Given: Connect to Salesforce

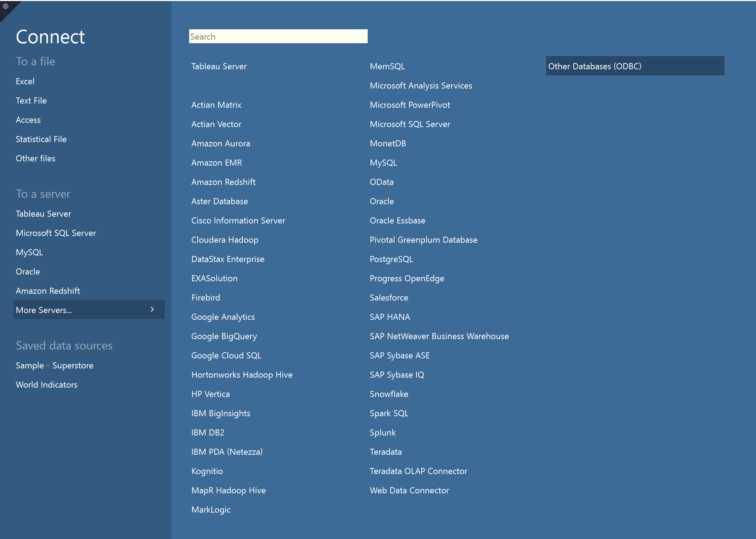Looking at the screenshot, I should pyautogui.click(x=389, y=297).
